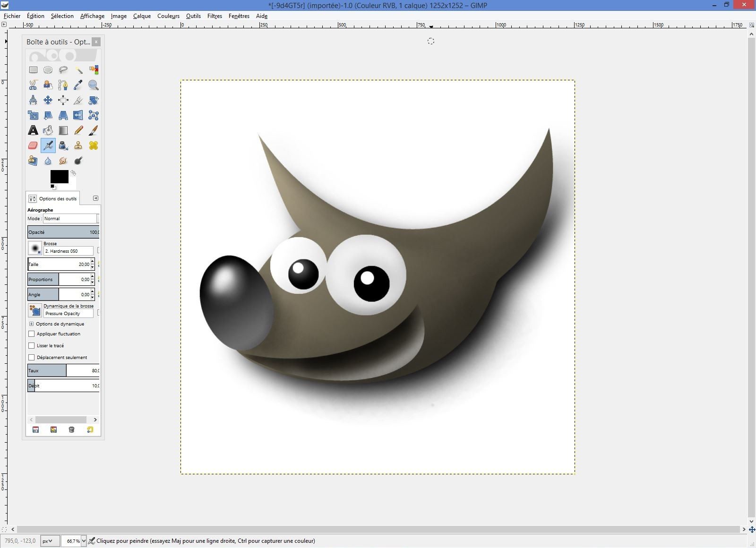756x548 pixels.
Task: Enable the Appliquer fluctuation checkbox
Action: pos(32,334)
